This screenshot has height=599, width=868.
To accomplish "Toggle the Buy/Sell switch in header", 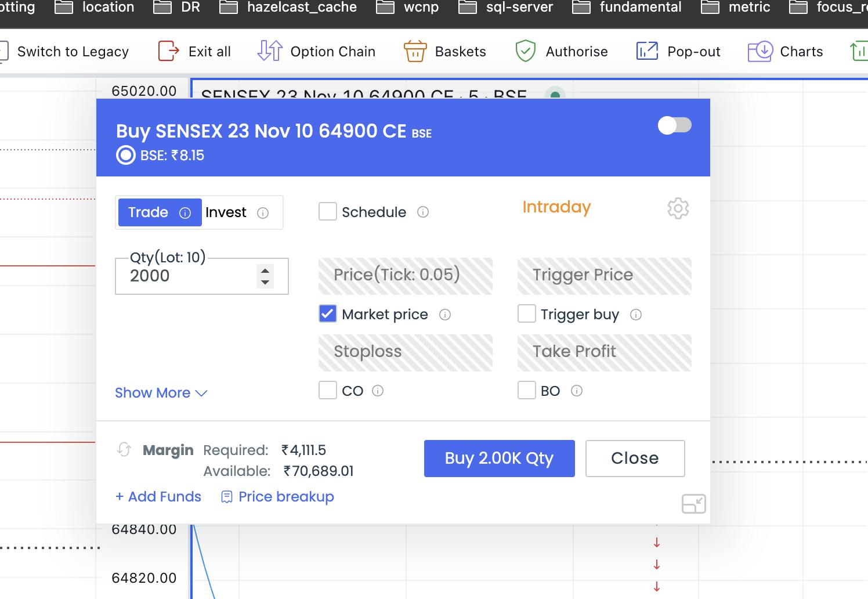I will click(674, 125).
